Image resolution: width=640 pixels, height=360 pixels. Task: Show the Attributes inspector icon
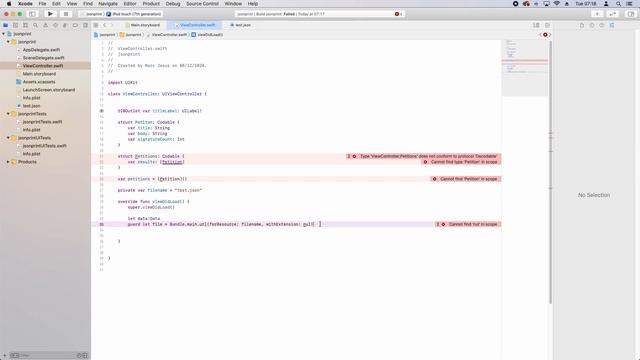click(x=612, y=25)
